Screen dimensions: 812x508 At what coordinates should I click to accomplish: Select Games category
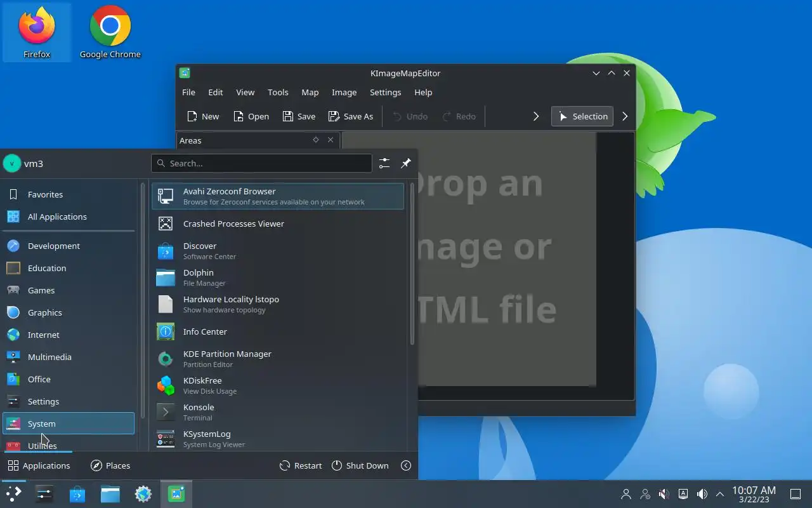click(69, 290)
